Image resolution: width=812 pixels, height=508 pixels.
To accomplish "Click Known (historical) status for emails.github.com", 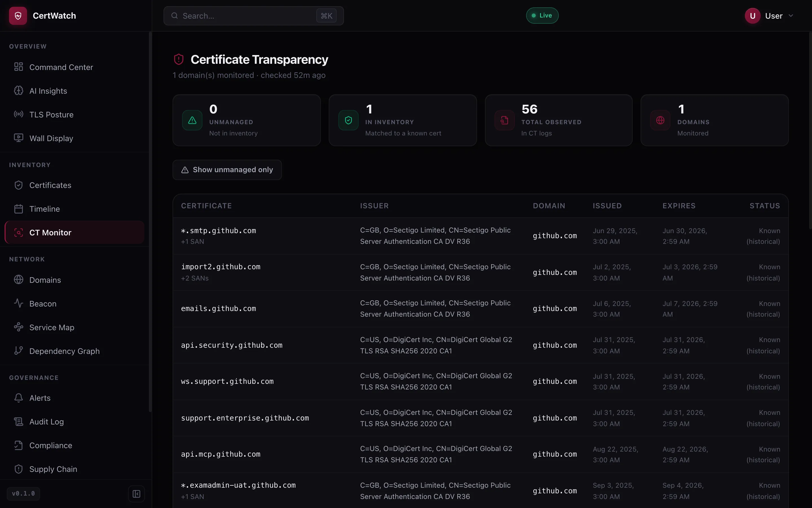I will tap(763, 309).
